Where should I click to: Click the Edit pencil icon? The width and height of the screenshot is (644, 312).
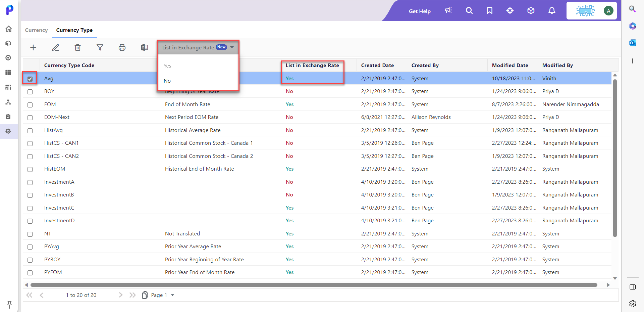pyautogui.click(x=56, y=48)
